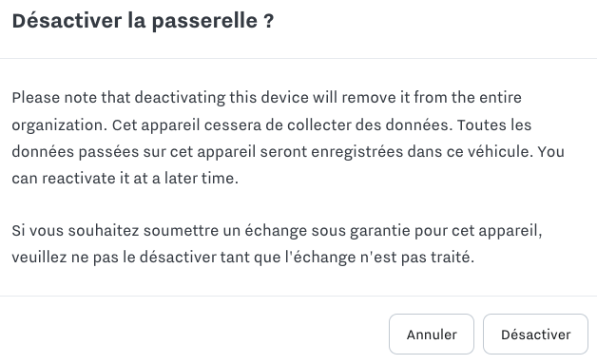Click the text 'enregistrées dans ce véhicule'
Screen dimensions: 597x364
click(x=422, y=152)
